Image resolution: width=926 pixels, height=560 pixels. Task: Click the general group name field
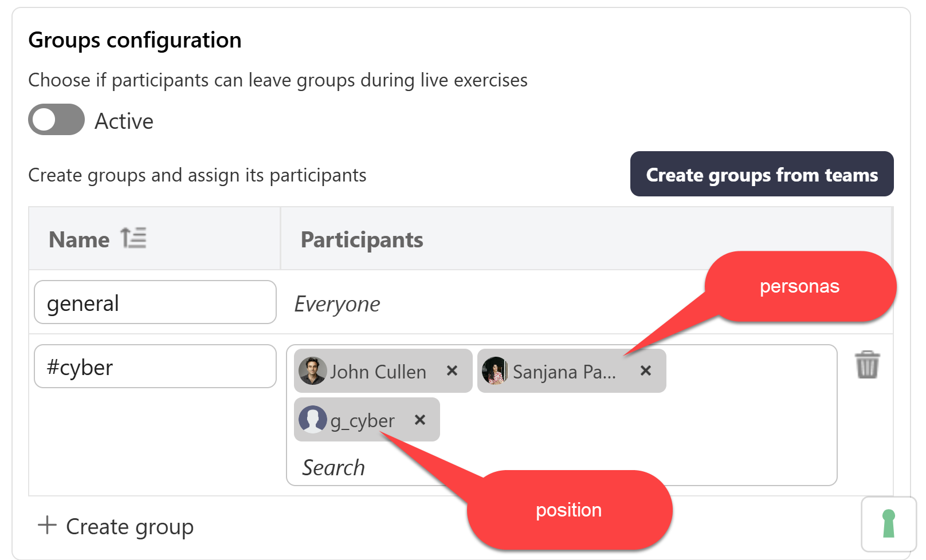point(155,302)
